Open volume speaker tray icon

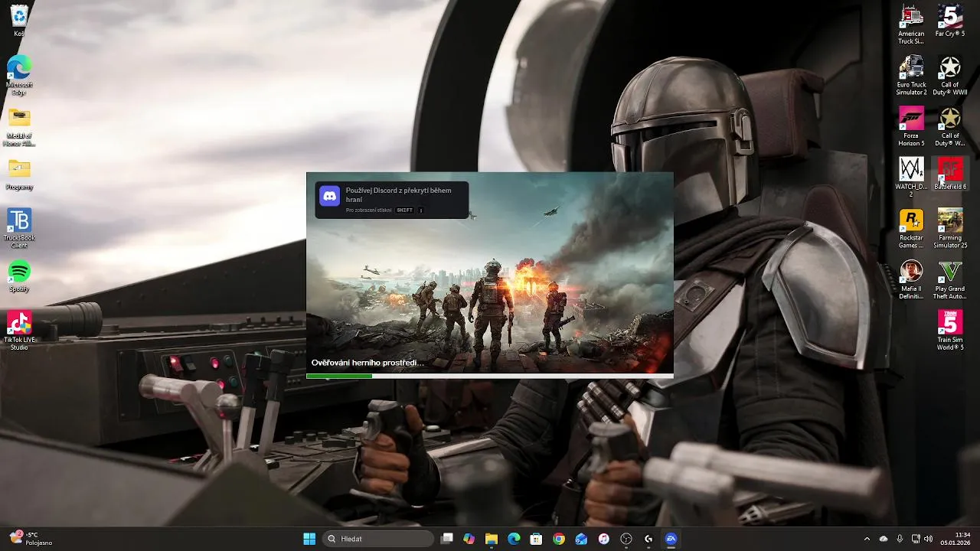[928, 539]
